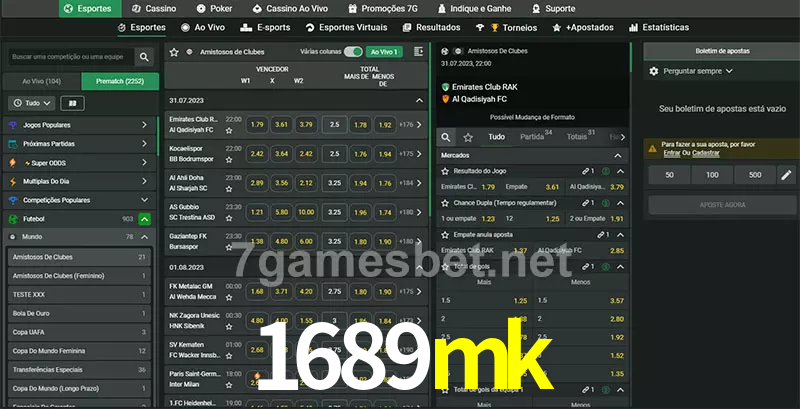Click the markets search magnifier icon
This screenshot has width=800, height=409.
tap(447, 137)
